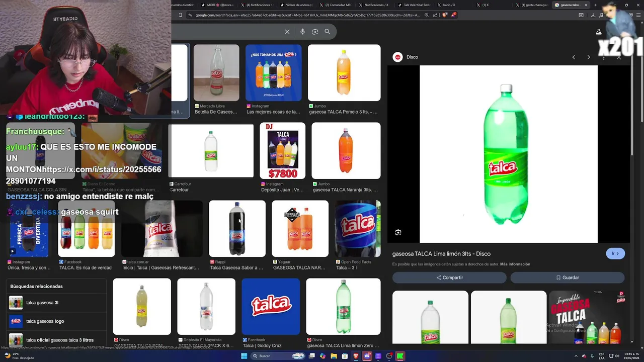Show hidden system tray icons
Image resolution: width=644 pixels, height=362 pixels.
(576, 356)
